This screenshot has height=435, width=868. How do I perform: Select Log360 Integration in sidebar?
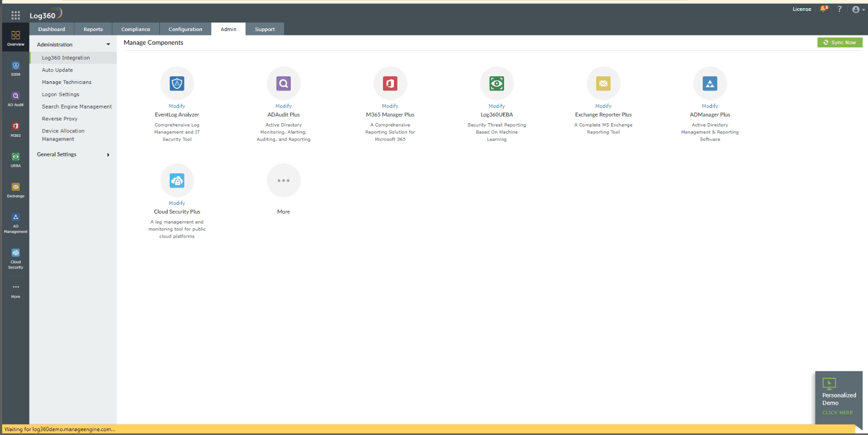(73, 58)
